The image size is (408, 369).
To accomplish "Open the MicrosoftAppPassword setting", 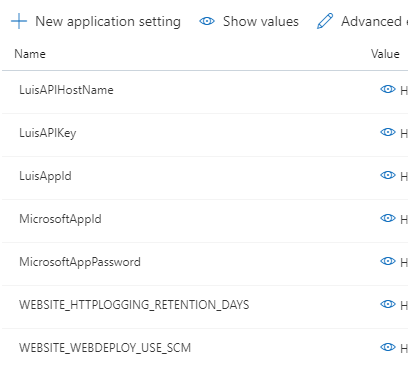I will tap(80, 262).
